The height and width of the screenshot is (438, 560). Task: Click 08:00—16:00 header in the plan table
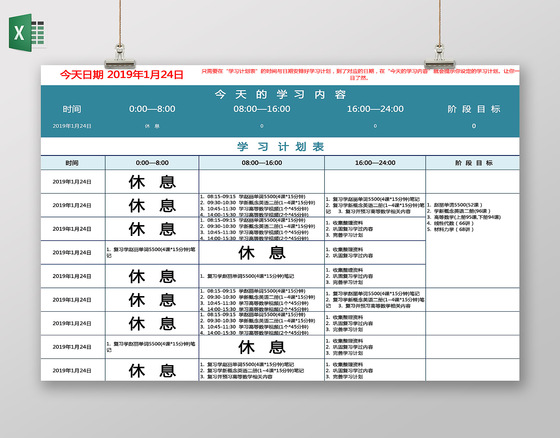click(262, 163)
